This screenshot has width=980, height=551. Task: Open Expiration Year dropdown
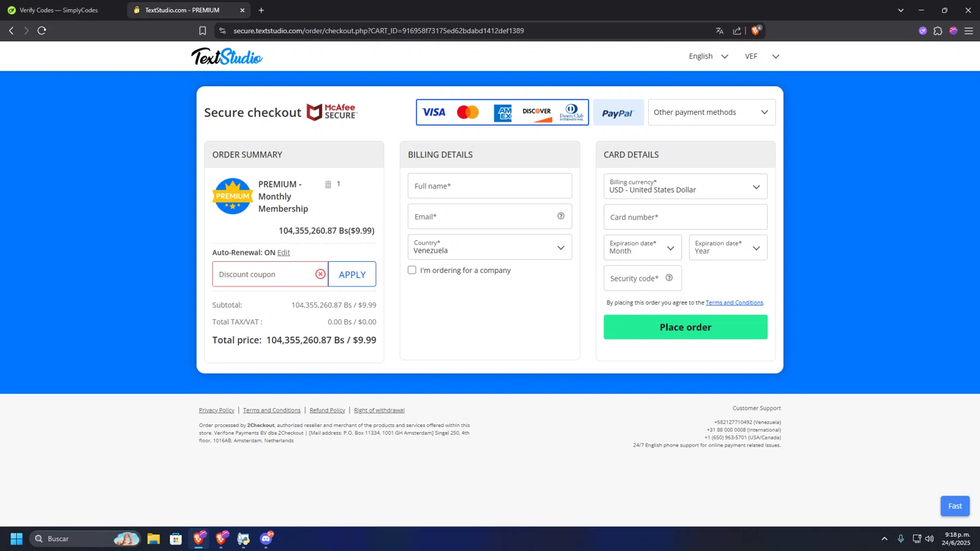coord(728,247)
